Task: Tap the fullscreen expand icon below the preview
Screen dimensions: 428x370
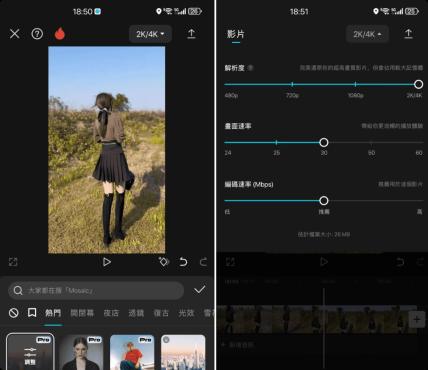Action: 13,262
